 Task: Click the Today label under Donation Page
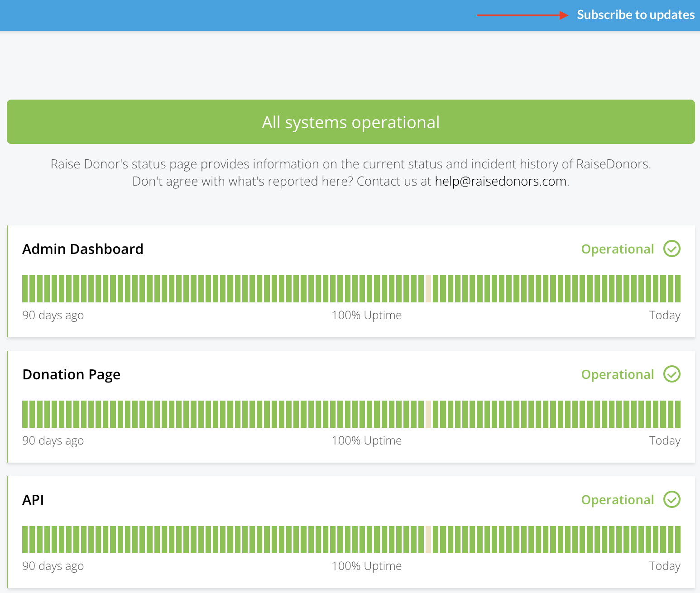[x=665, y=440]
